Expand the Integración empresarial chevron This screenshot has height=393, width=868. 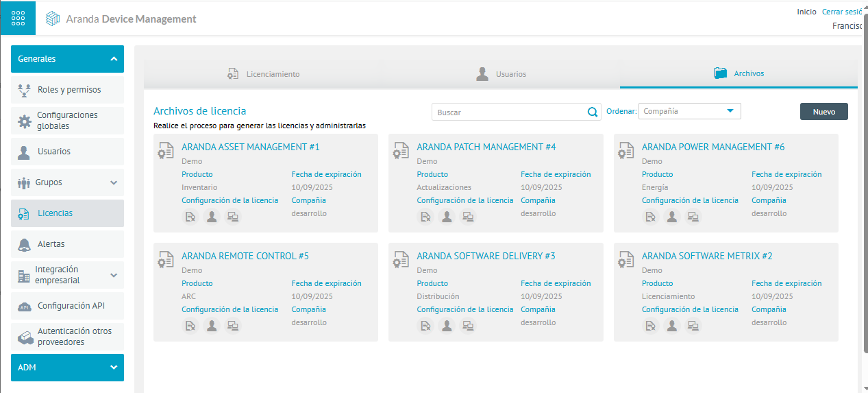tap(114, 275)
